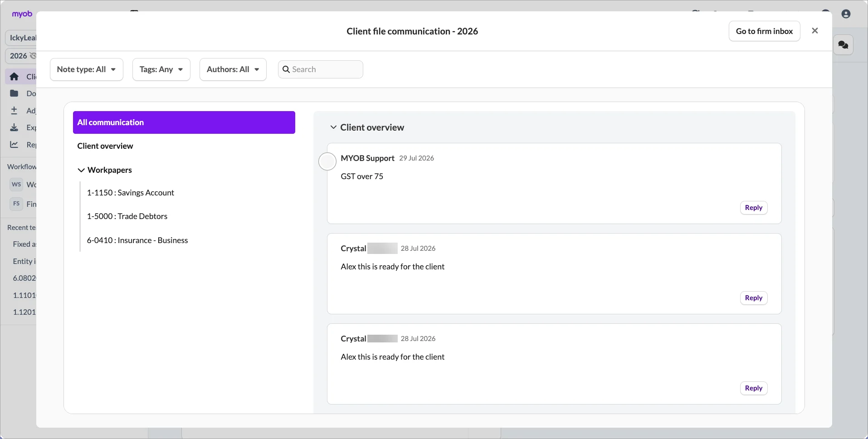Viewport: 868px width, 439px height.
Task: Collapse the Workpapers tree section
Action: click(81, 170)
